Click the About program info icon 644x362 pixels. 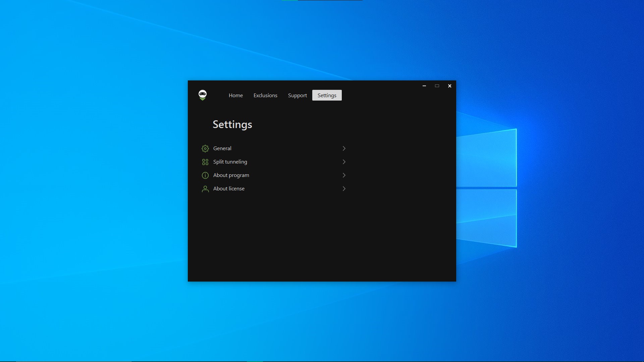(x=205, y=175)
